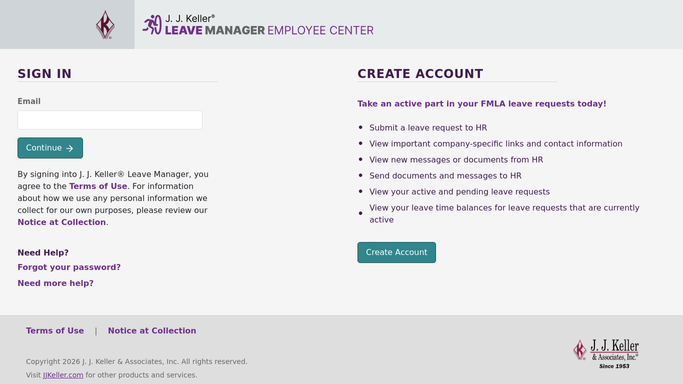Click the maroon K diamond logo in header

pos(105,25)
